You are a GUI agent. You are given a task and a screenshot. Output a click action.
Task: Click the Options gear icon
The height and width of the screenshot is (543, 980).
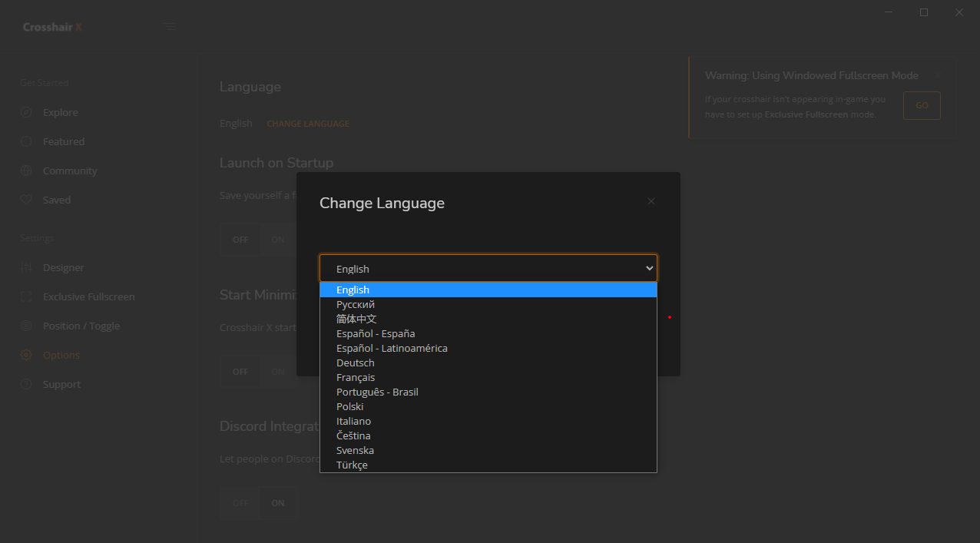pos(26,355)
